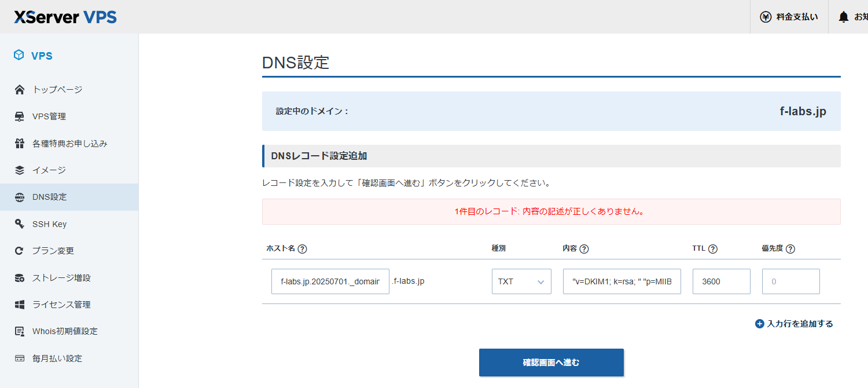Click the notification bell icon

[844, 17]
